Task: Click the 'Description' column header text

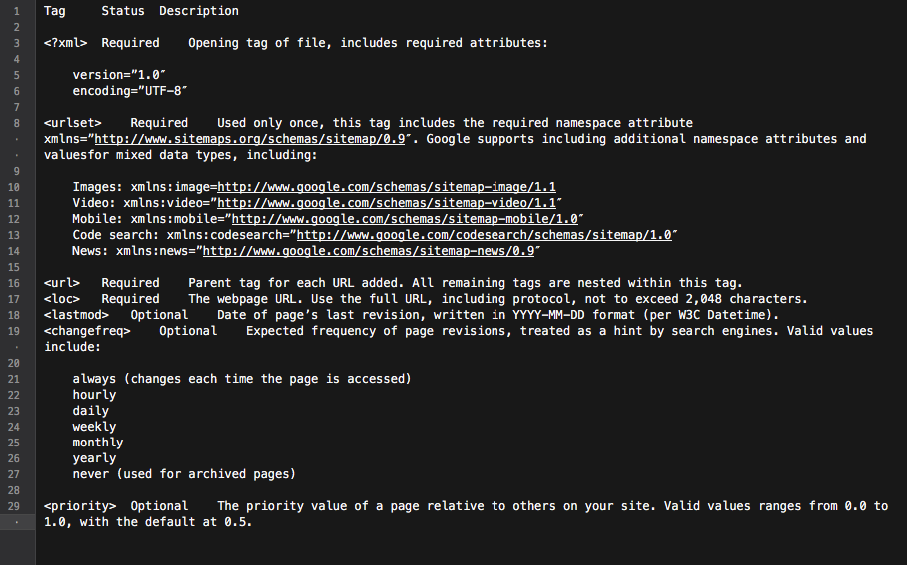Action: [199, 12]
